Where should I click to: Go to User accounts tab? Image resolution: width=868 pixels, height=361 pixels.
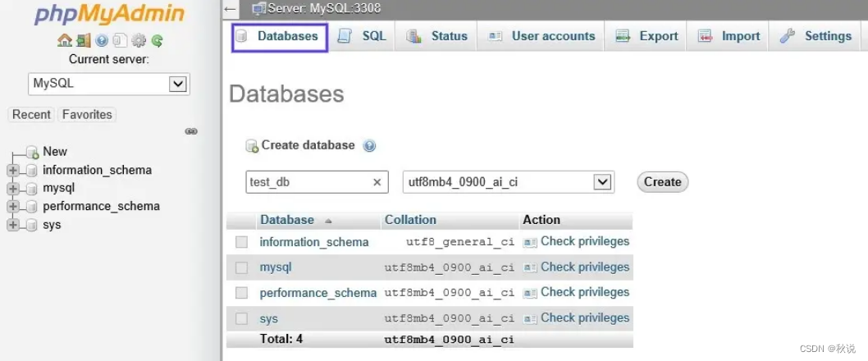[x=542, y=37]
